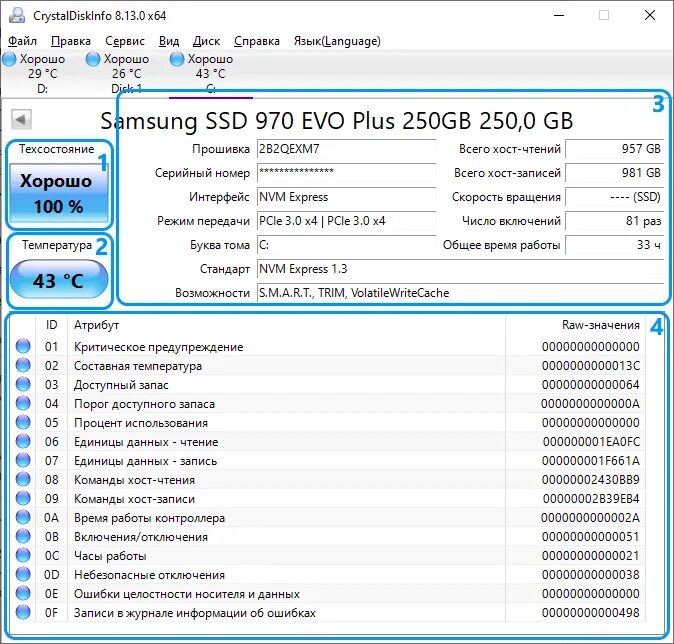Screen dimensions: 674x644
Task: Click the status orb for attribute 06
Action: (23, 441)
